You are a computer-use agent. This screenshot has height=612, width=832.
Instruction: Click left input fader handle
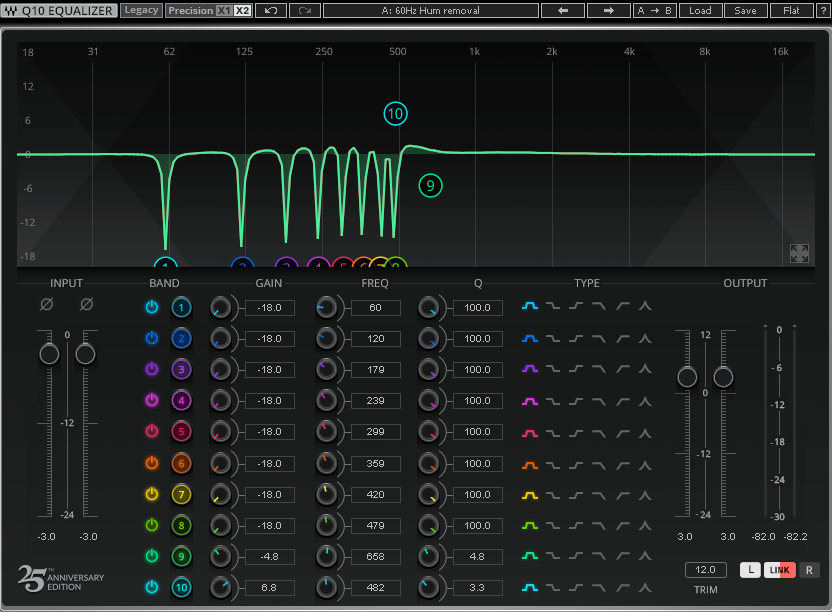(x=49, y=354)
